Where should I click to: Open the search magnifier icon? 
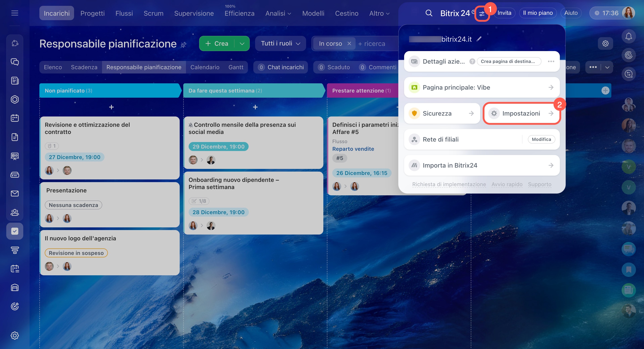pos(429,13)
